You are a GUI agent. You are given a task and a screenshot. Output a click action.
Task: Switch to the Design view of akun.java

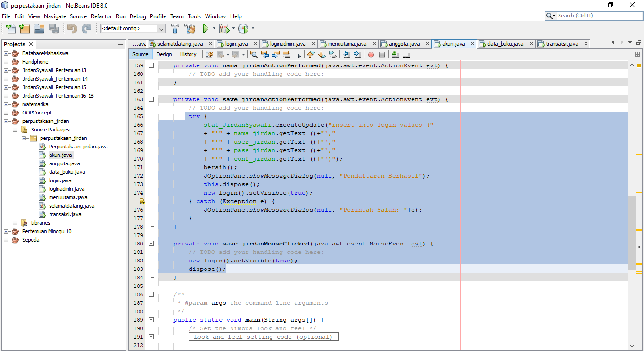coord(164,54)
